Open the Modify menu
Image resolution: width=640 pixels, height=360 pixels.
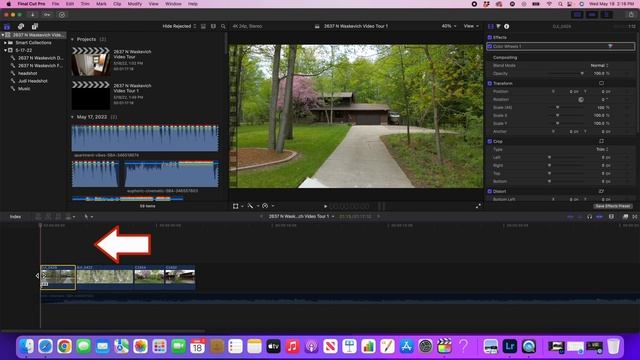[135, 4]
